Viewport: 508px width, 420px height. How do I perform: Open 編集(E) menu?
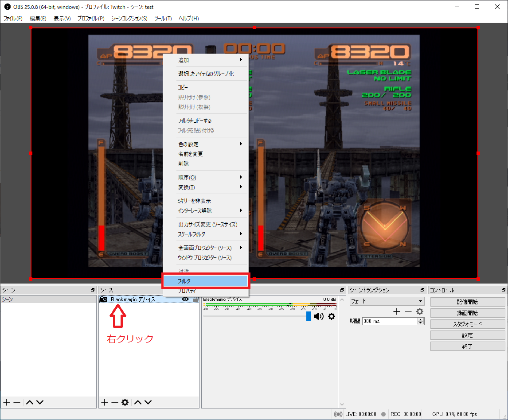[38, 19]
